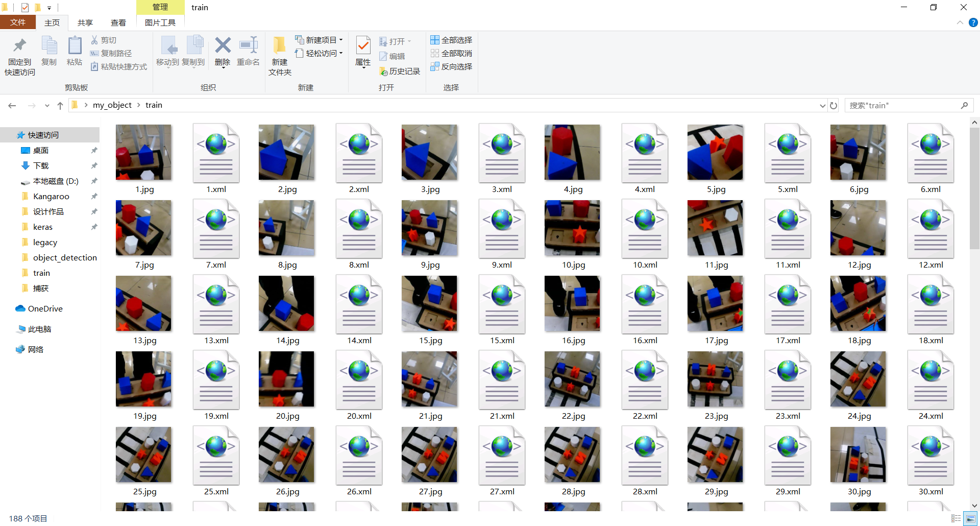
Task: Click scrollbar down arrow of file list
Action: (x=974, y=506)
